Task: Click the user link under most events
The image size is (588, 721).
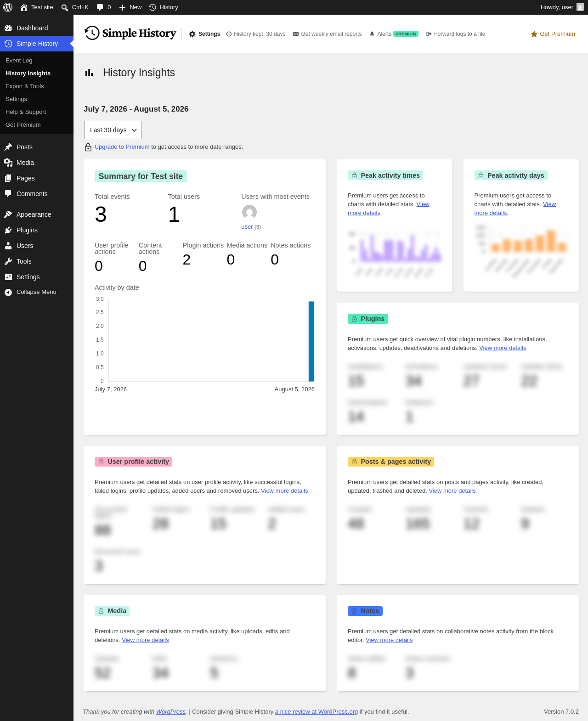Action: (247, 227)
